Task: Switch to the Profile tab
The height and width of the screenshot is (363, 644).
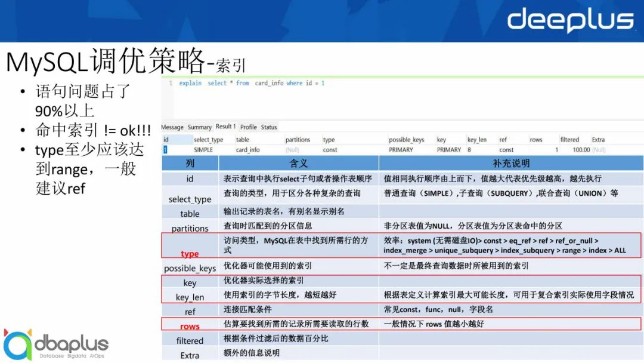Action: tap(249, 127)
